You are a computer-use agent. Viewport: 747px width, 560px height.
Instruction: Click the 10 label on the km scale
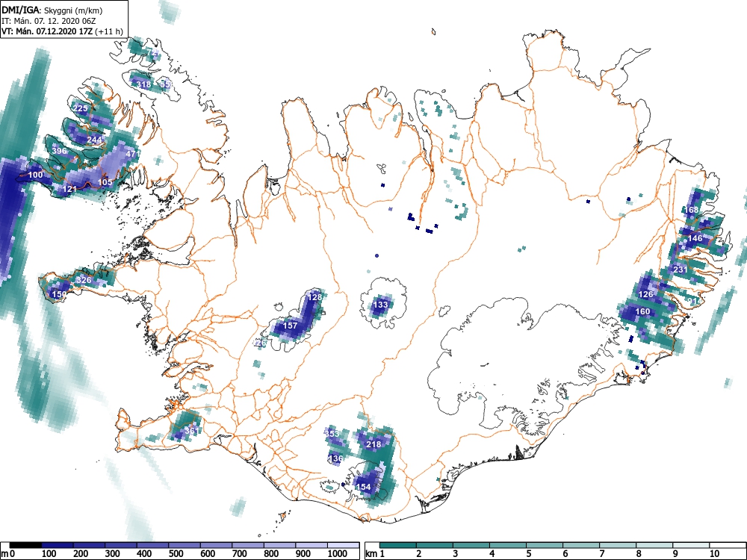click(x=713, y=554)
